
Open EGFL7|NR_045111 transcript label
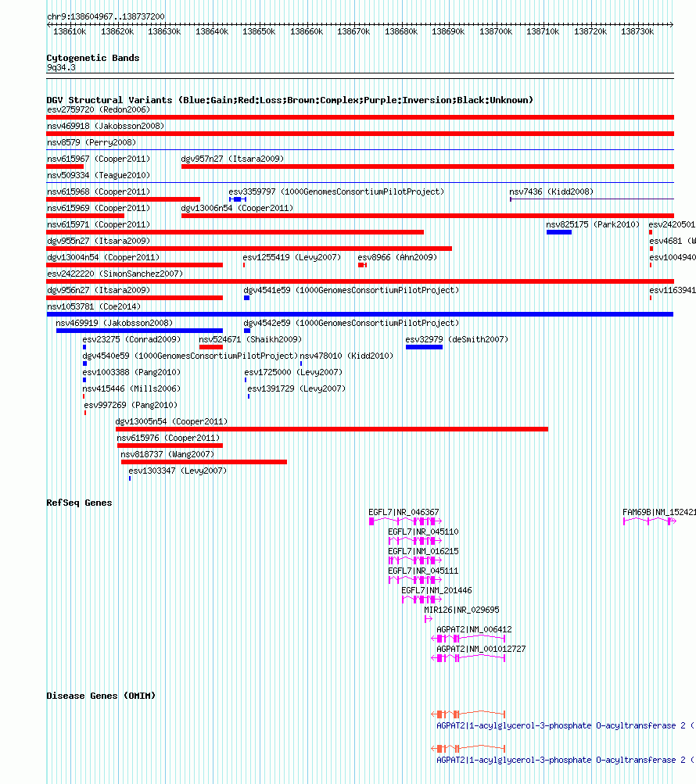423,571
